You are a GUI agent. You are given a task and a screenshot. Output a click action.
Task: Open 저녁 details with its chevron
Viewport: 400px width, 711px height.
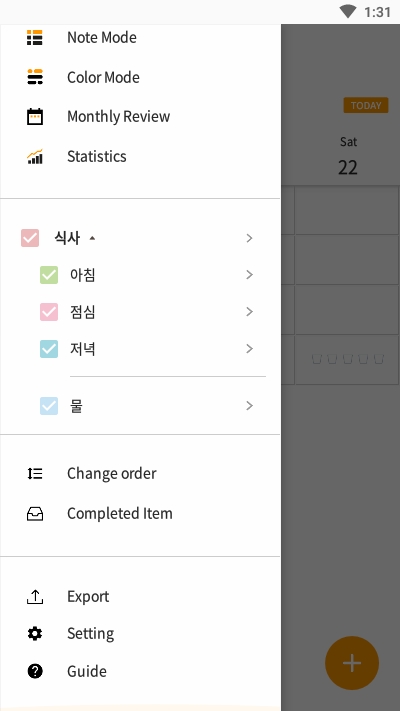point(249,349)
